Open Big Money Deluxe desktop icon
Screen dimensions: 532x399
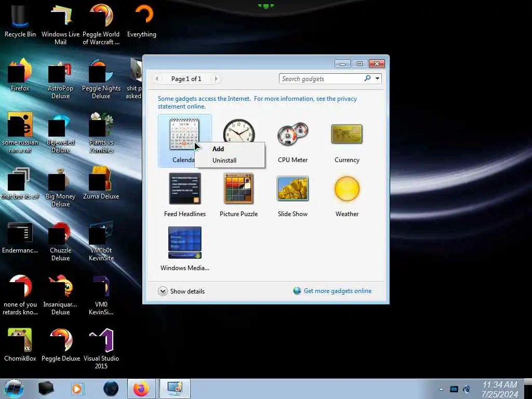point(60,187)
